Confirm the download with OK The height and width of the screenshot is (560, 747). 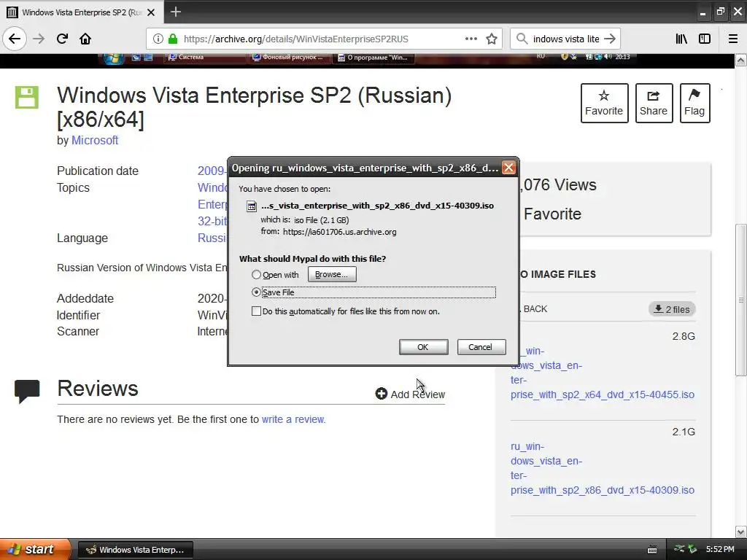(423, 347)
